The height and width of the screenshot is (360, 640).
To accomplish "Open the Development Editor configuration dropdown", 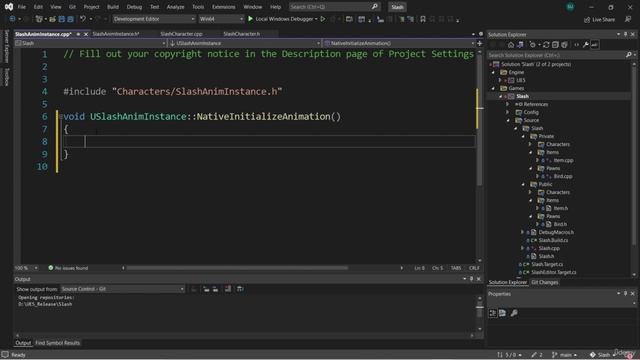I will (x=154, y=19).
